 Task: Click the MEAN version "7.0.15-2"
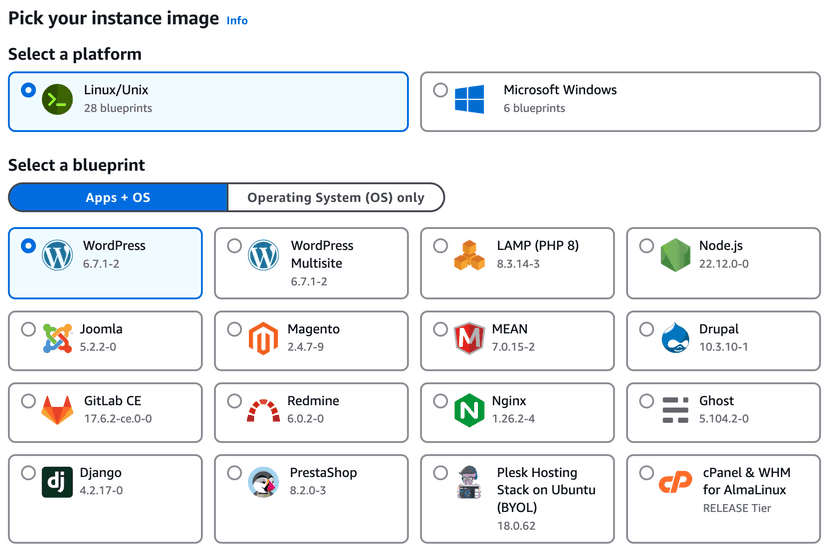click(x=513, y=347)
